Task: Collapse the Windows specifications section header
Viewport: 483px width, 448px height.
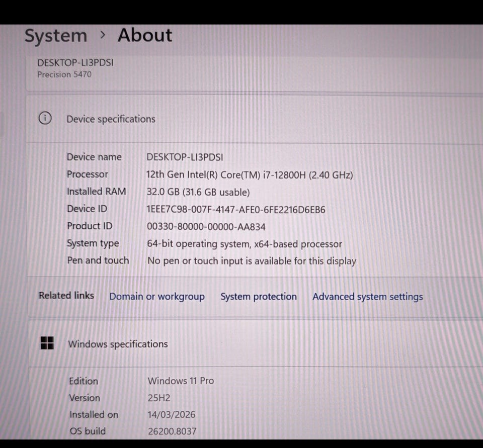Action: tap(256, 343)
